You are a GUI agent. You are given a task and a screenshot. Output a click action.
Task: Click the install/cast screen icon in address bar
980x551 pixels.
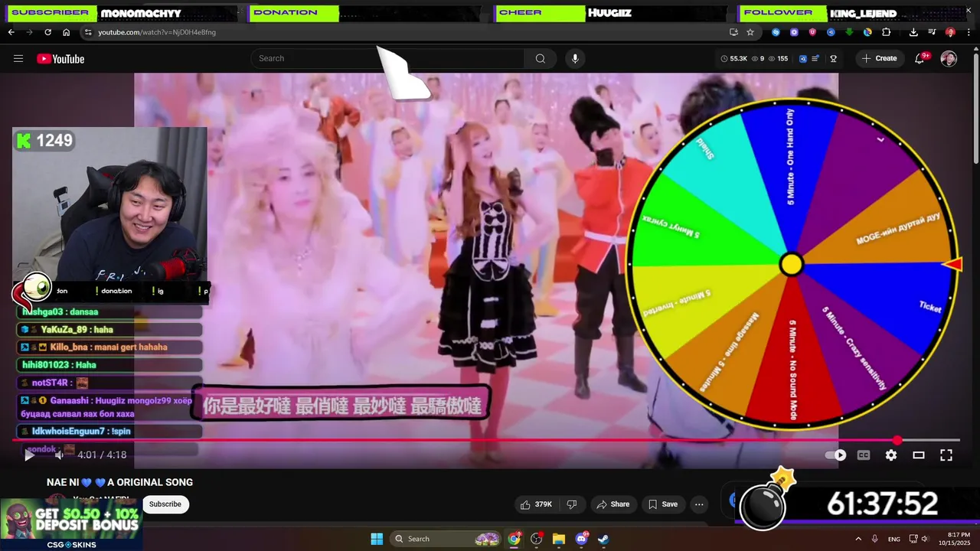click(x=733, y=32)
